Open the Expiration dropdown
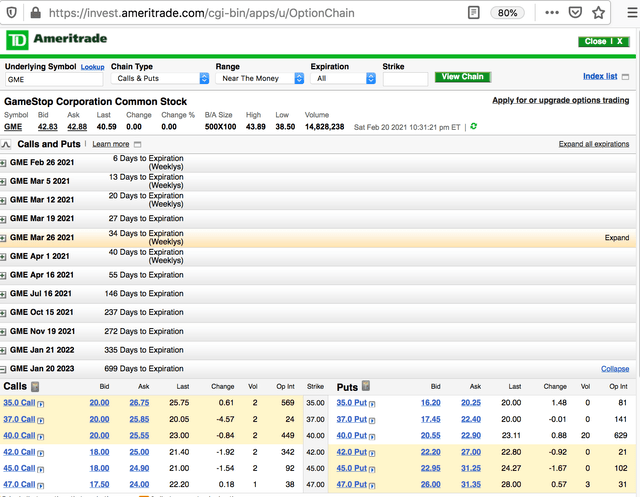640x497 pixels. point(343,78)
